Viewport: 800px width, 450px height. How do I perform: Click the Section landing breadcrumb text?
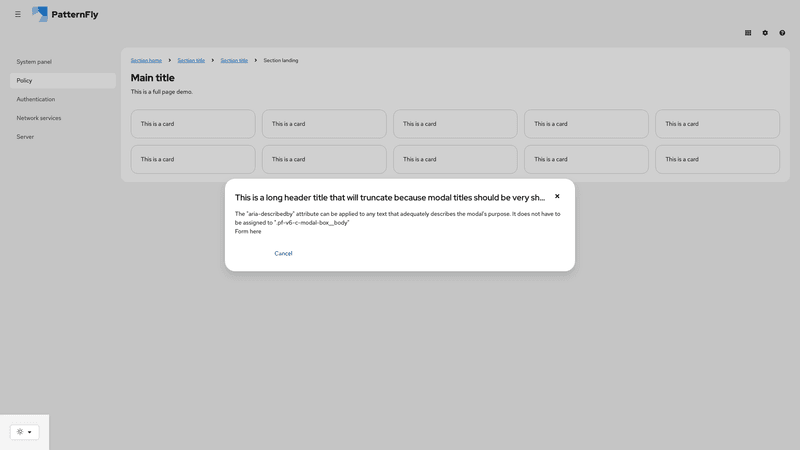click(x=281, y=60)
